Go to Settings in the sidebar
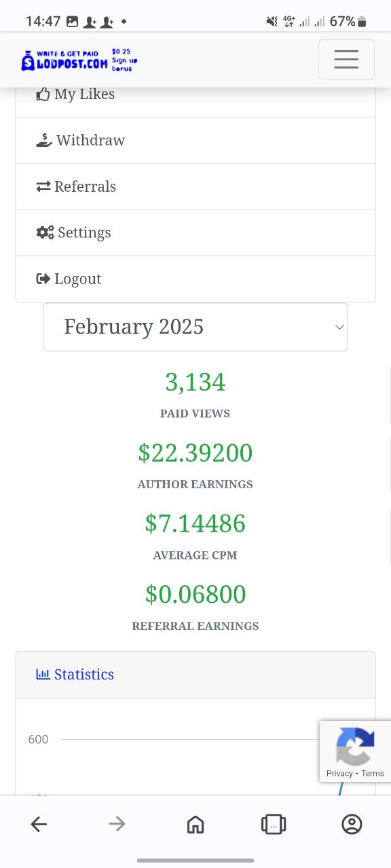The height and width of the screenshot is (868, 391). pos(195,233)
